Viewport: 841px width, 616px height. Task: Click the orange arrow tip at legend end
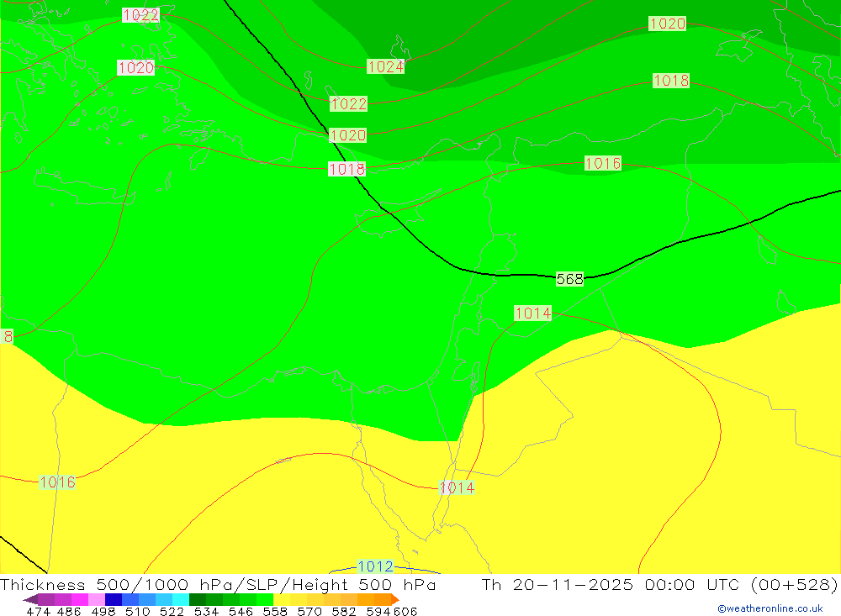tap(395, 599)
